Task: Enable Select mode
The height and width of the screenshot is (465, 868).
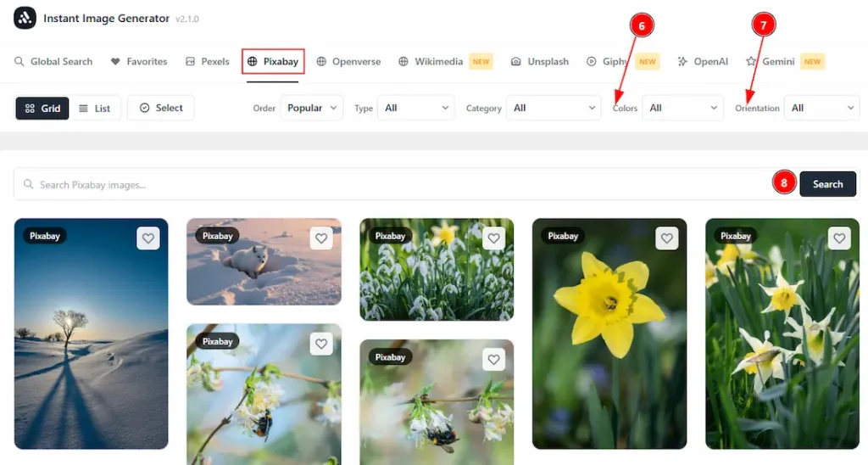Action: pyautogui.click(x=161, y=108)
